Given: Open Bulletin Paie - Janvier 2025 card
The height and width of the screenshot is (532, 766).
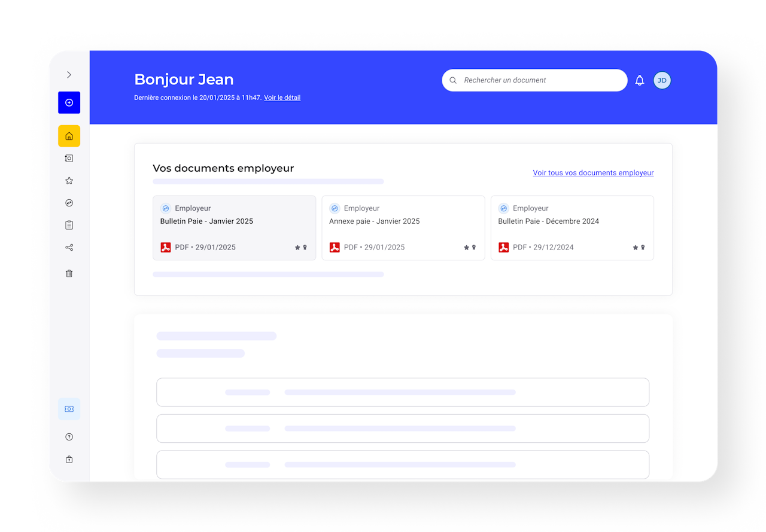Looking at the screenshot, I should [x=234, y=228].
